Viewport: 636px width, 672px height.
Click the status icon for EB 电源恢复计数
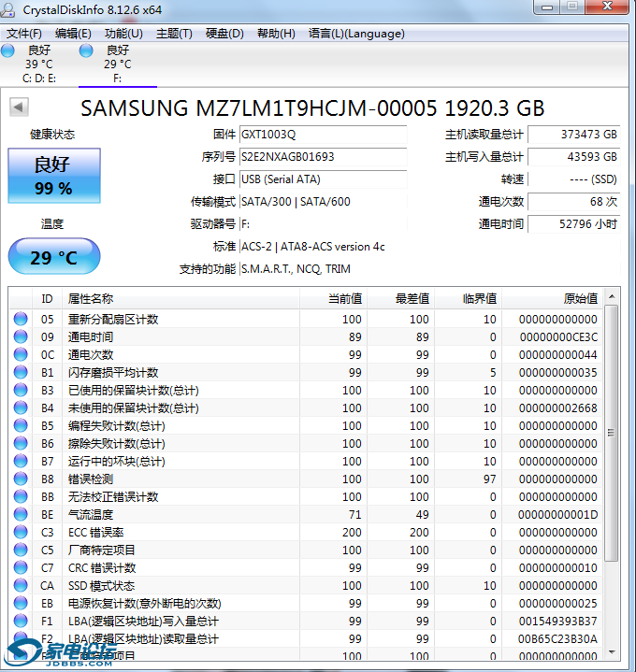click(x=21, y=603)
